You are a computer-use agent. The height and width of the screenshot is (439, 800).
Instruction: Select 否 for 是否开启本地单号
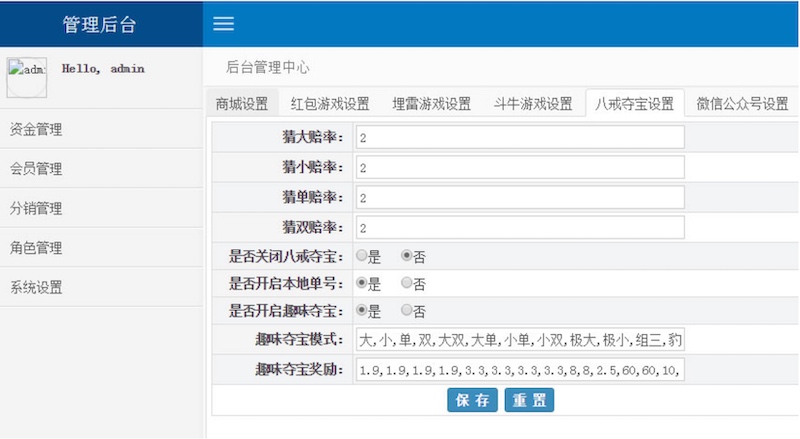coord(407,284)
